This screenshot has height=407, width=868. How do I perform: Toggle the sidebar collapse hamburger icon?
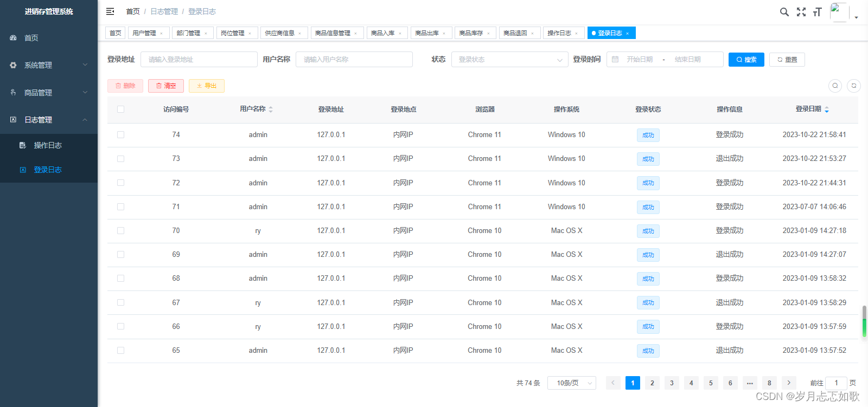coord(110,11)
